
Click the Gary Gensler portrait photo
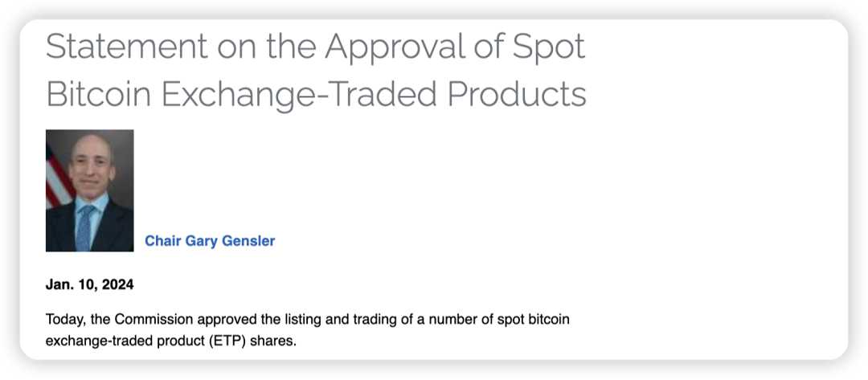click(90, 191)
